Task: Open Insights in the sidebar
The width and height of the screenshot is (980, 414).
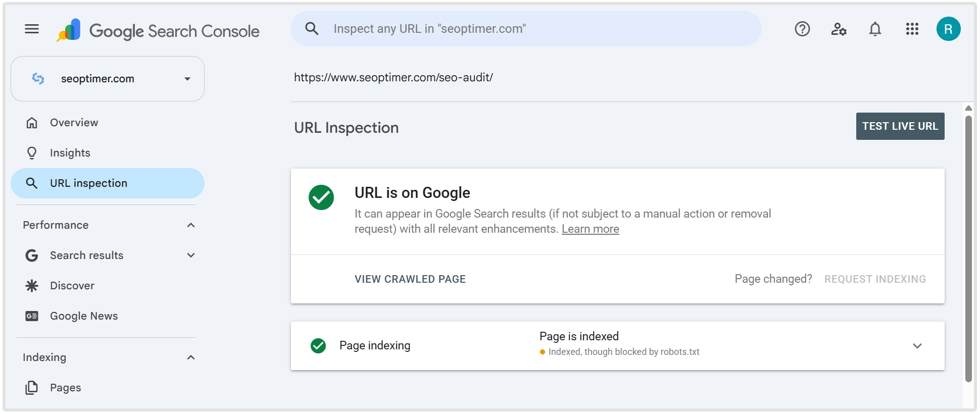Action: [x=108, y=153]
